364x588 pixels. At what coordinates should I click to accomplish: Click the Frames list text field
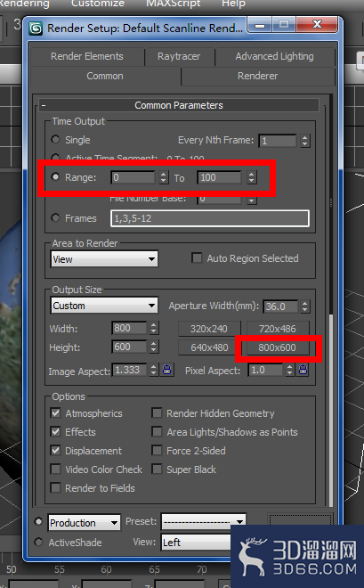point(210,218)
